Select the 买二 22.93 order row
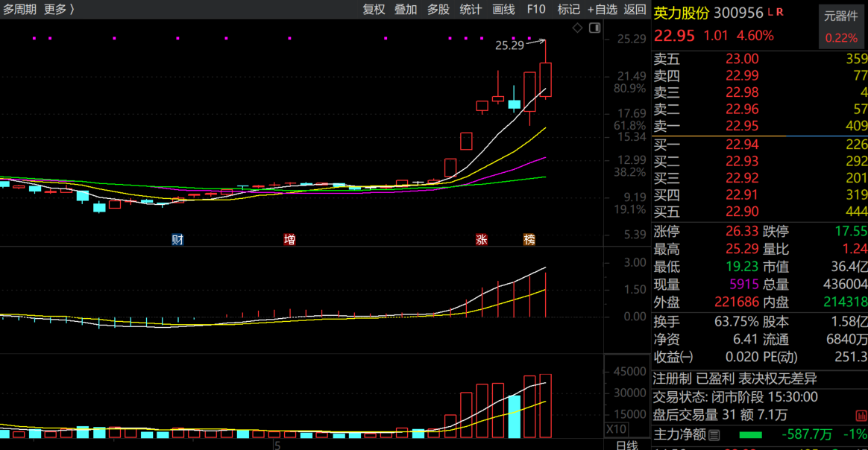Screen dimensions: 868x450 760,162
